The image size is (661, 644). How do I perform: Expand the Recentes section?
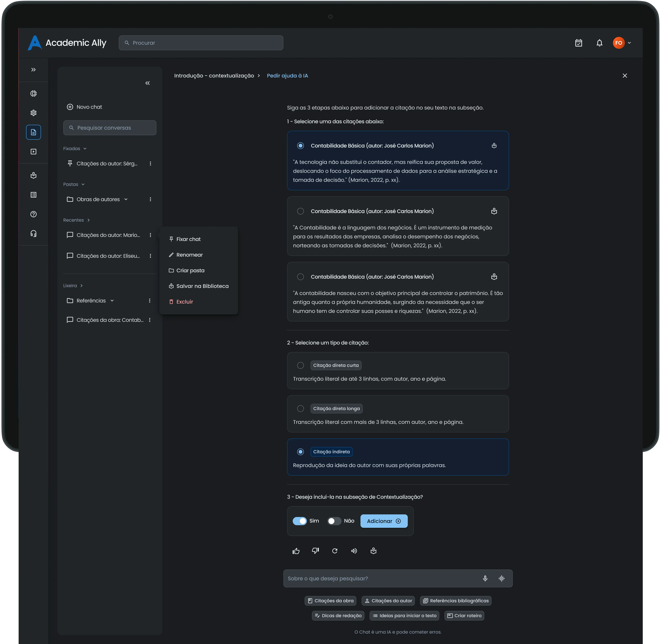point(89,220)
